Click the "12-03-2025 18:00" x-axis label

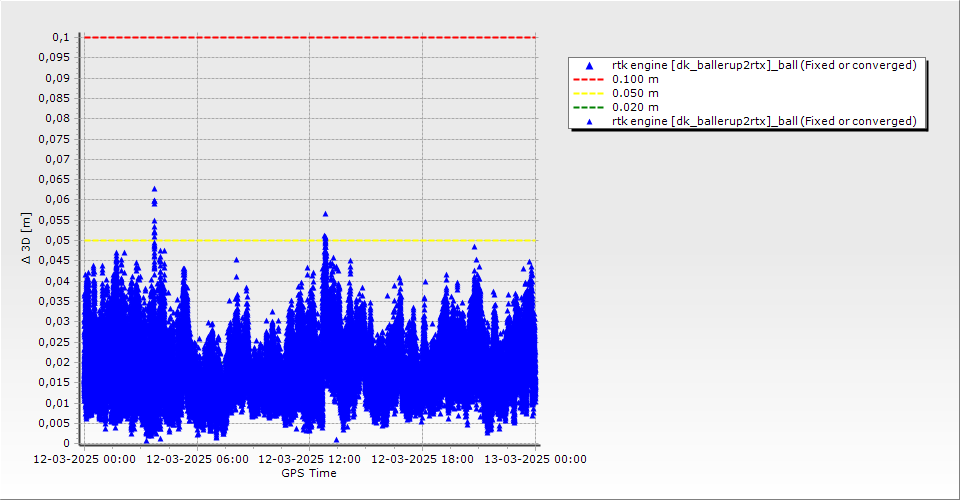(x=422, y=459)
